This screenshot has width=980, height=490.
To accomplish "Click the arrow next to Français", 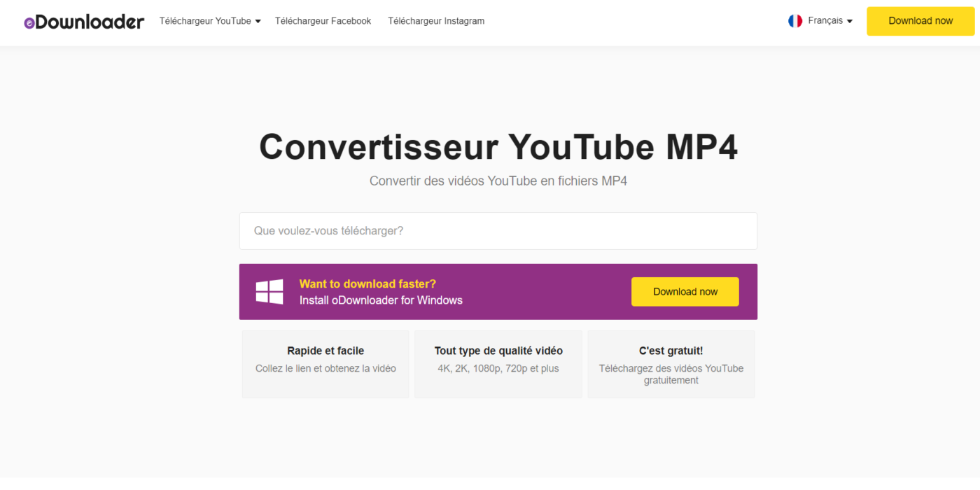I will [x=850, y=22].
